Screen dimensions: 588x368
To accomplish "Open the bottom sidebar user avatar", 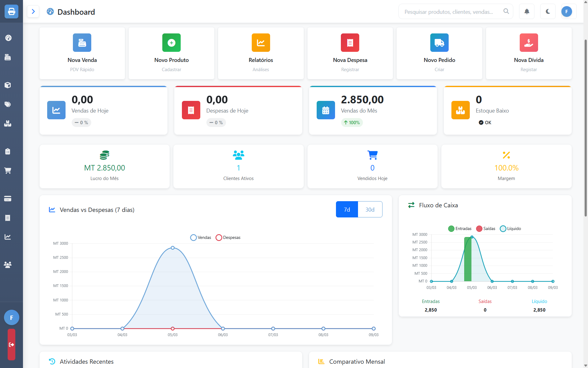I will [x=11, y=318].
